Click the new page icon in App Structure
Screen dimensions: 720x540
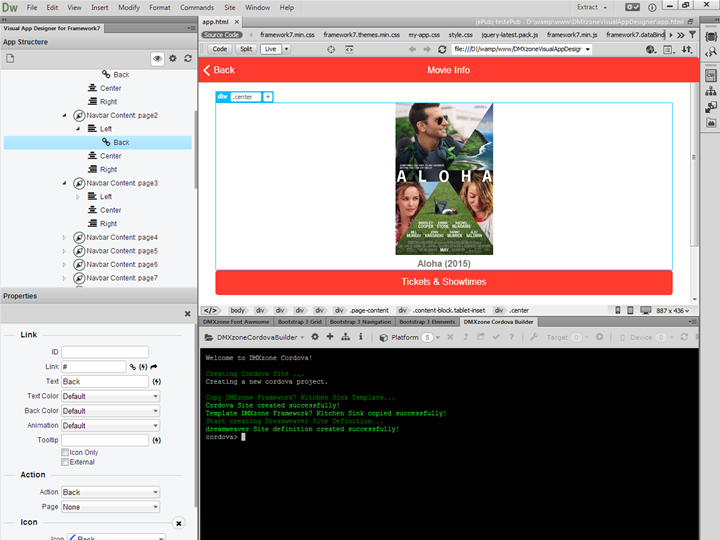[x=10, y=58]
